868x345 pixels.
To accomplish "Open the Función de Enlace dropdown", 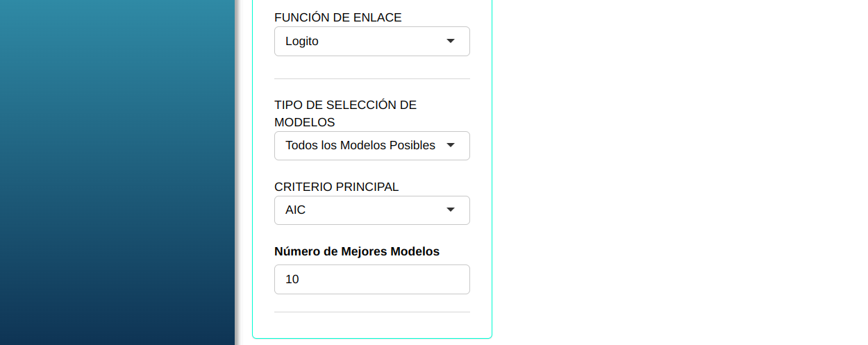I will pos(372,41).
